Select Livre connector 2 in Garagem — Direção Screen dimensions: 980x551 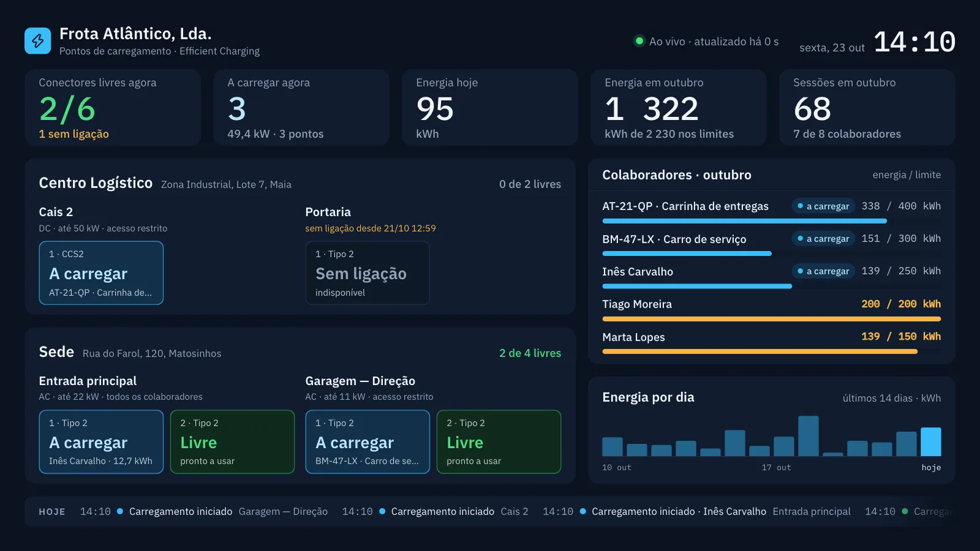(499, 442)
